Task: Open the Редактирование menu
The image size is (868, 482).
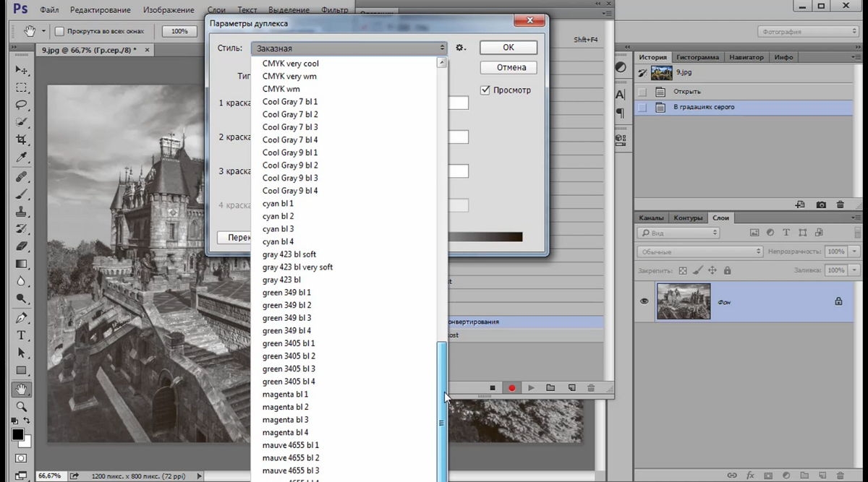Action: point(101,10)
